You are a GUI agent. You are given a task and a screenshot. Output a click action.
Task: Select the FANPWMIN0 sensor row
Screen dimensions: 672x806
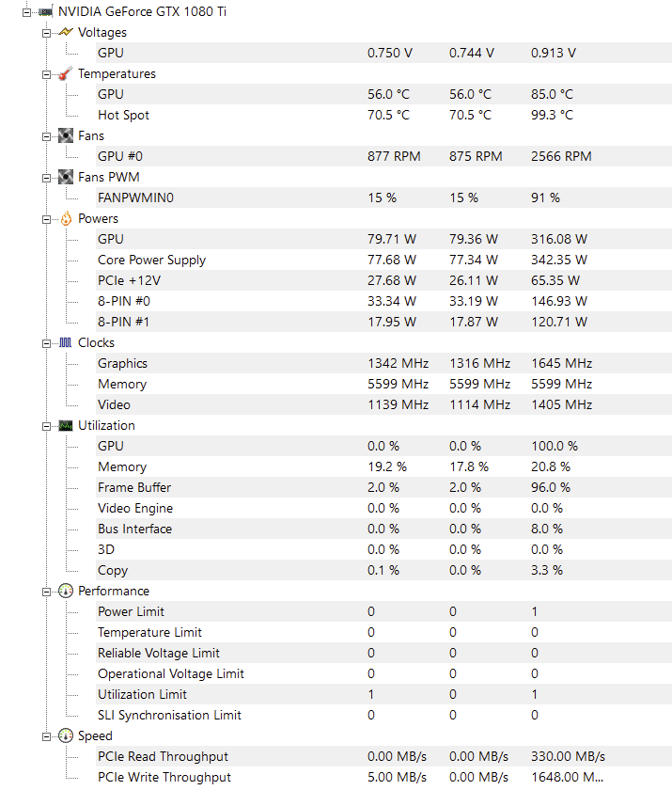pos(135,198)
